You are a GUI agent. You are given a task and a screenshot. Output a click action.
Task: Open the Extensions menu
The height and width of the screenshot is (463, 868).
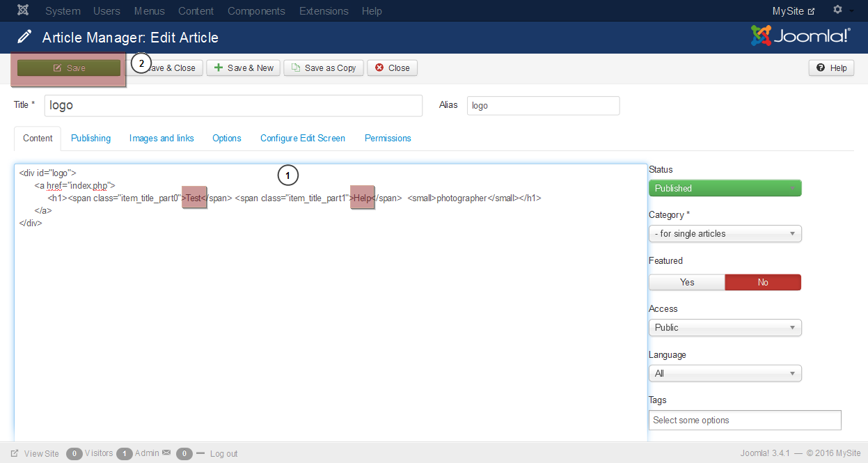tap(323, 10)
